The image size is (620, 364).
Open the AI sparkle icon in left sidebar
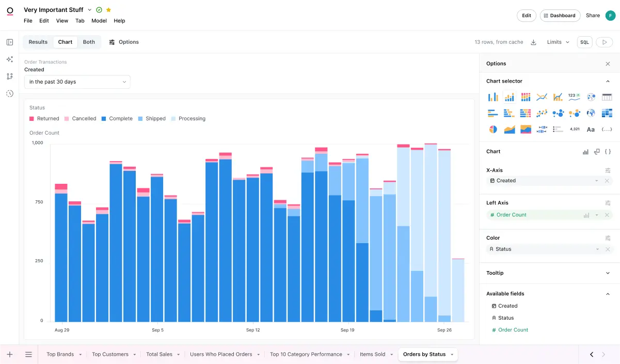10,59
